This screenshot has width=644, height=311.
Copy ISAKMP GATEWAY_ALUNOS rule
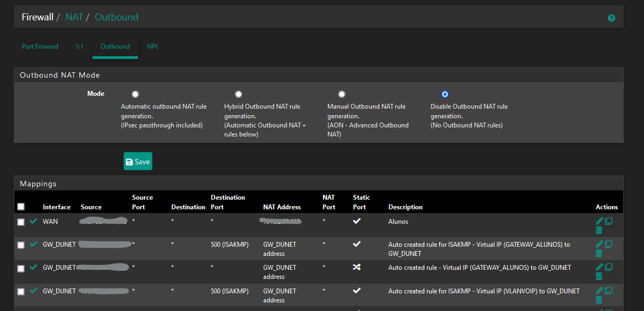pyautogui.click(x=609, y=244)
